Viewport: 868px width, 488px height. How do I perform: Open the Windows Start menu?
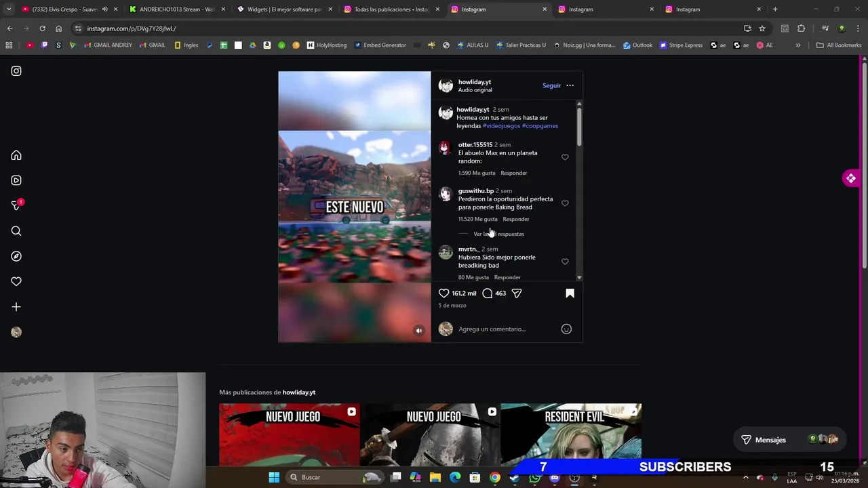pyautogui.click(x=274, y=477)
